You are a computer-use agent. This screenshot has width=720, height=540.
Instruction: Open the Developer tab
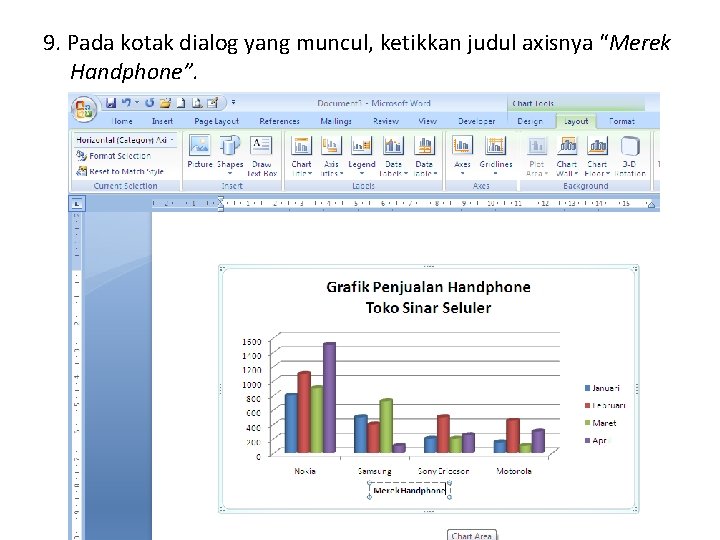[x=477, y=121]
